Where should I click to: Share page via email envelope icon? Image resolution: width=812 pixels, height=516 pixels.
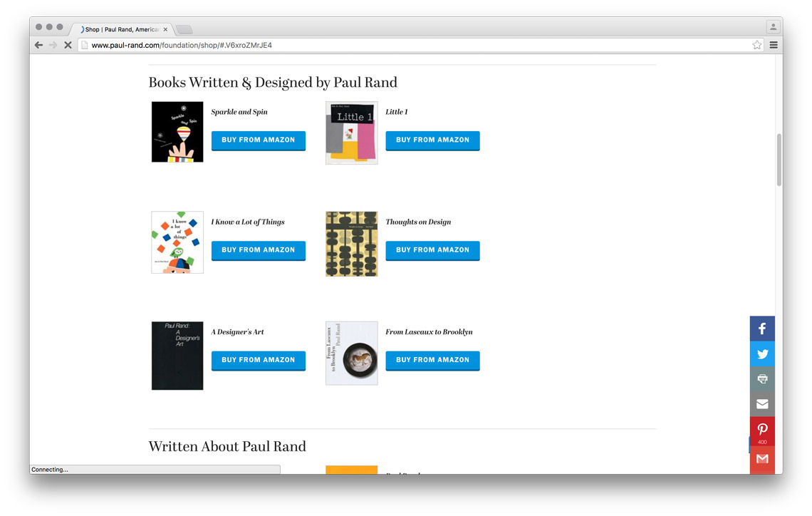(762, 404)
